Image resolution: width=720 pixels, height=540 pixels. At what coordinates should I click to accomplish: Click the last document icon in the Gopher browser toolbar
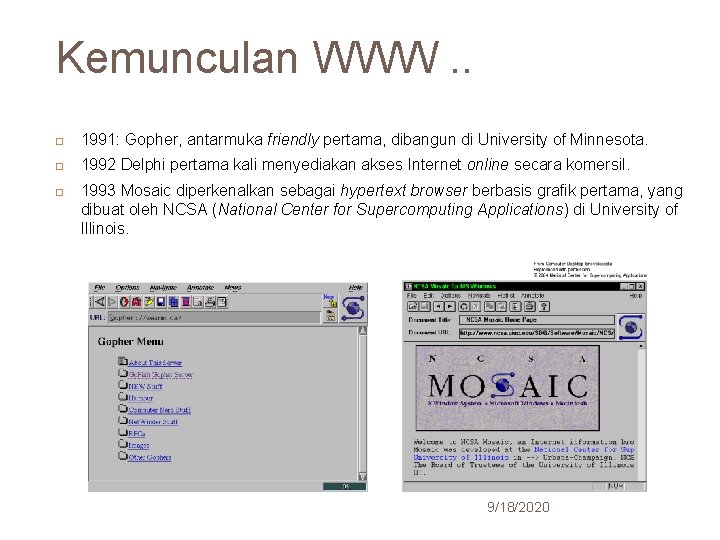222,302
